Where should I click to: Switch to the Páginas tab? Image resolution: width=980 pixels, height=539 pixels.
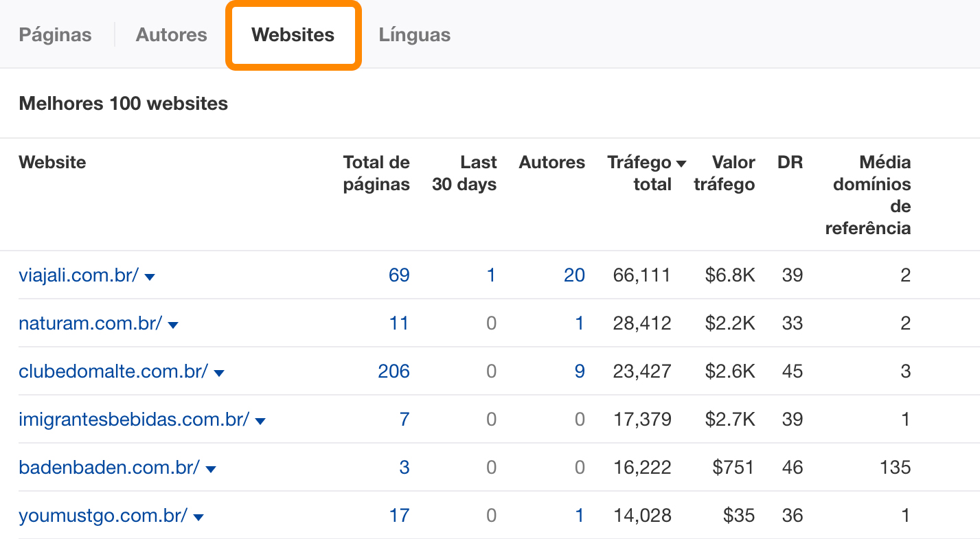click(55, 35)
